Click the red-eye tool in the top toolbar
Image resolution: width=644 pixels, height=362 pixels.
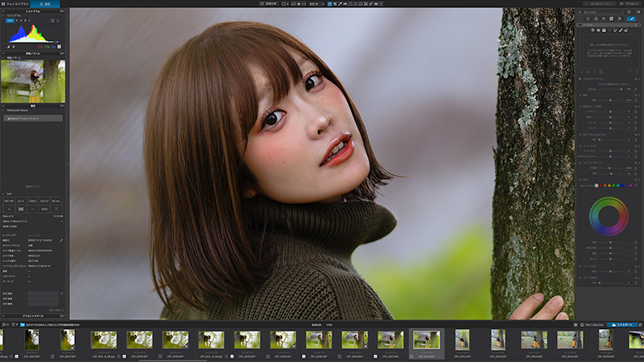376,4
